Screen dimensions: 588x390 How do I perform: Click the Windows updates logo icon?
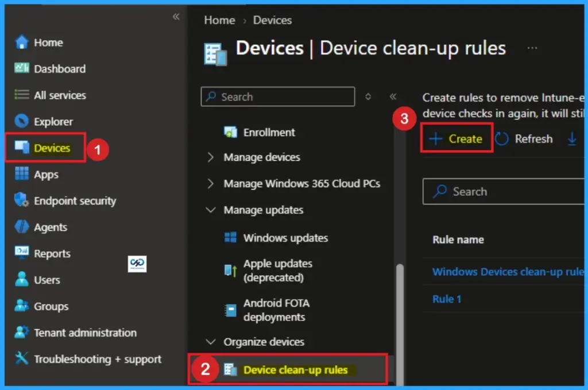click(230, 237)
